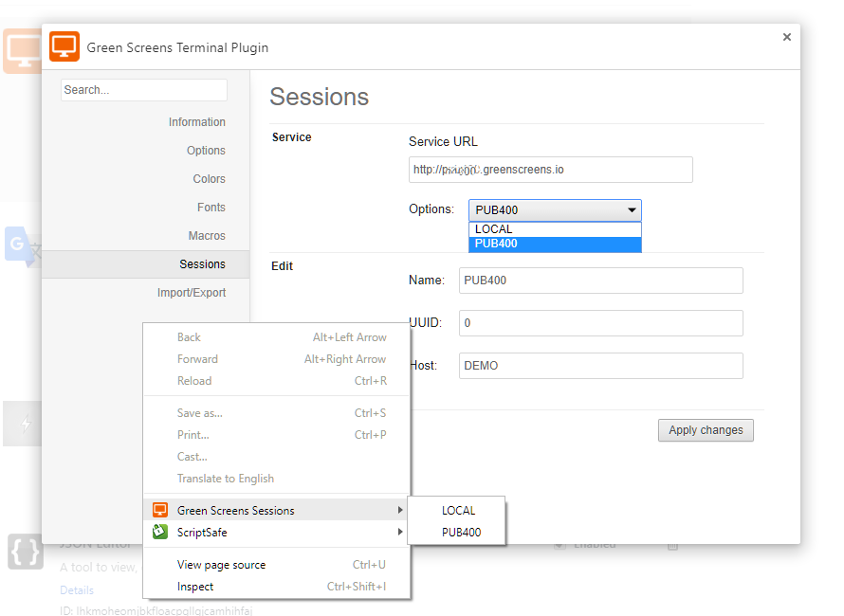Go to the Colors section
This screenshot has height=616, width=844.
[x=209, y=179]
